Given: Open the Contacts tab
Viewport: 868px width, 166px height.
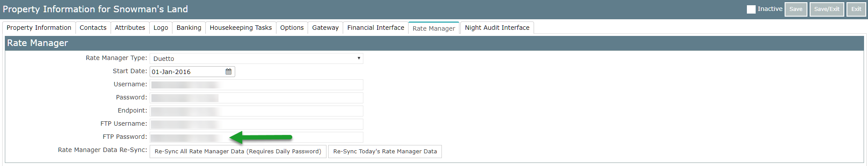Looking at the screenshot, I should click(93, 28).
